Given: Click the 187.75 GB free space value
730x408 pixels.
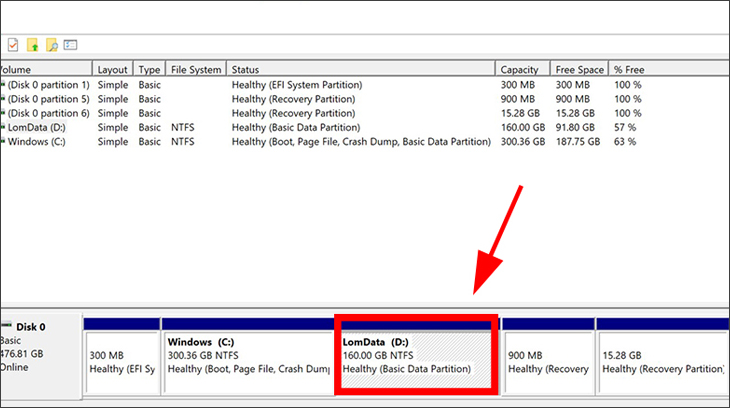Looking at the screenshot, I should pos(578,142).
